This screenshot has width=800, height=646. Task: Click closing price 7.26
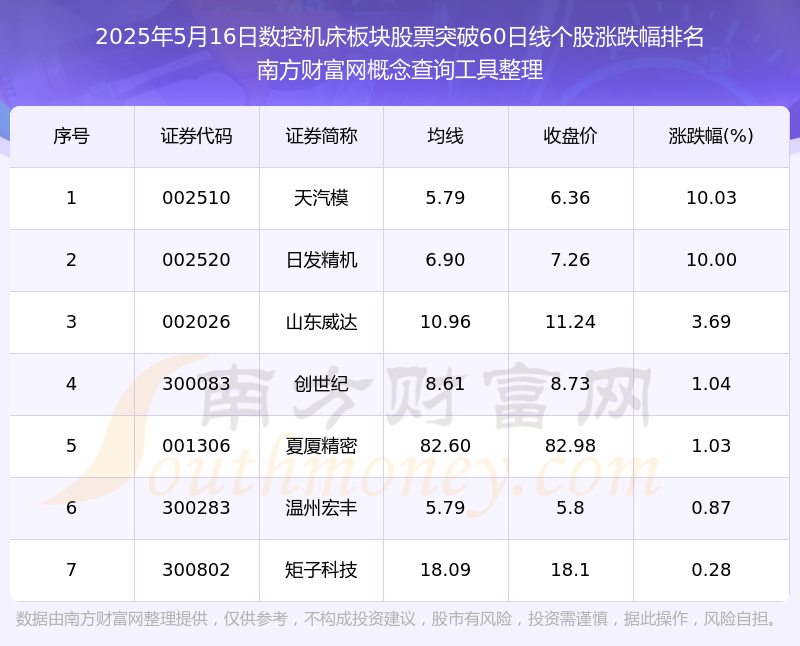pyautogui.click(x=570, y=260)
